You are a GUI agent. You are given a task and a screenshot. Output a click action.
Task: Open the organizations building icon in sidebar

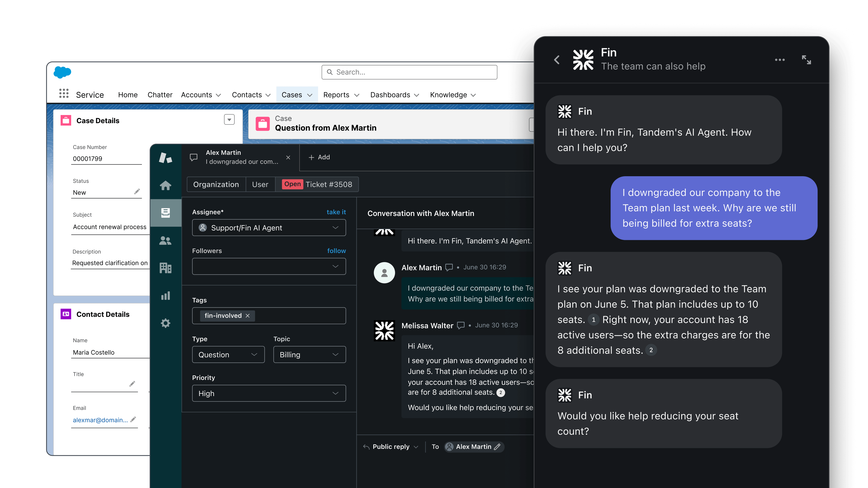(165, 268)
